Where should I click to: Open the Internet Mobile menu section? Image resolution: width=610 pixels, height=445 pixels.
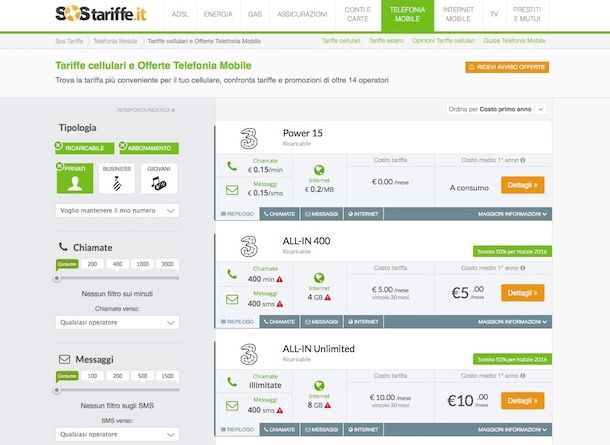[x=458, y=14]
